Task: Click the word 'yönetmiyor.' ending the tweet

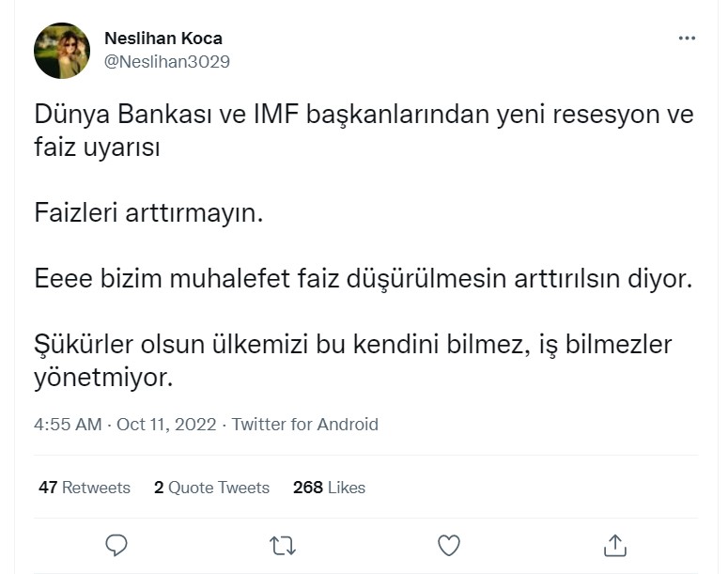Action: [x=103, y=378]
